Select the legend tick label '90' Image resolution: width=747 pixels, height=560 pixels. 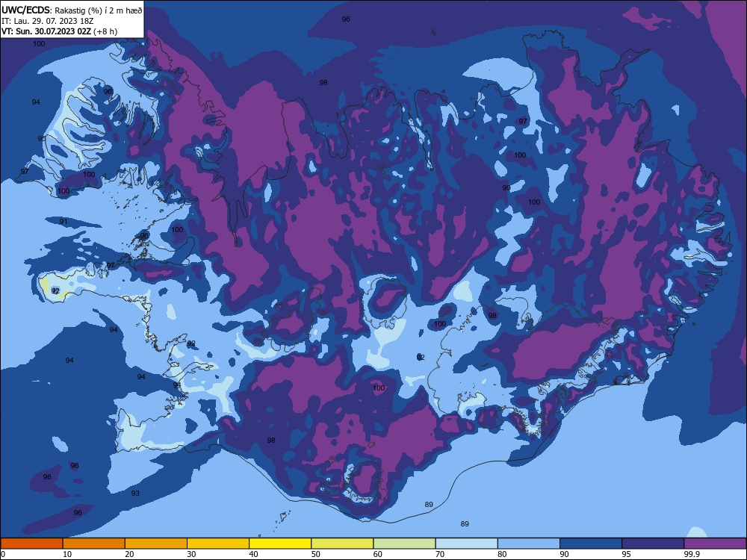click(565, 554)
